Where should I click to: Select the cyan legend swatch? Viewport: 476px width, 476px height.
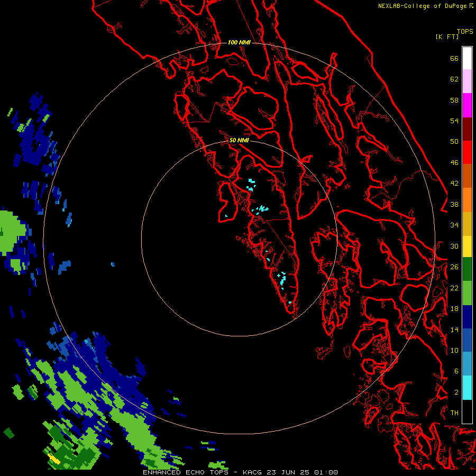(x=467, y=388)
